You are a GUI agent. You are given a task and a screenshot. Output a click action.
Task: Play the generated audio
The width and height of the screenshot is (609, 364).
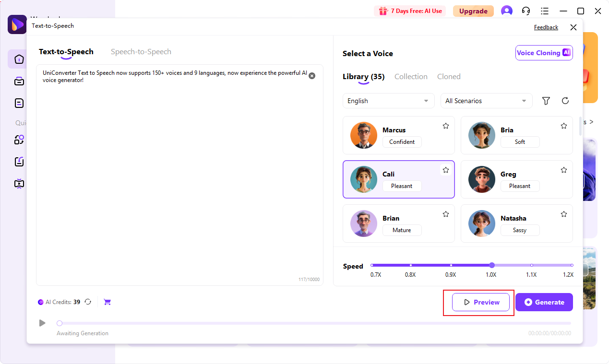click(42, 323)
